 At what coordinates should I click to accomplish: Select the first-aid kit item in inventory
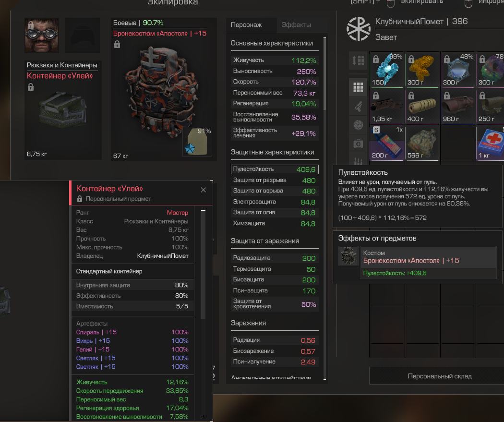(x=491, y=143)
